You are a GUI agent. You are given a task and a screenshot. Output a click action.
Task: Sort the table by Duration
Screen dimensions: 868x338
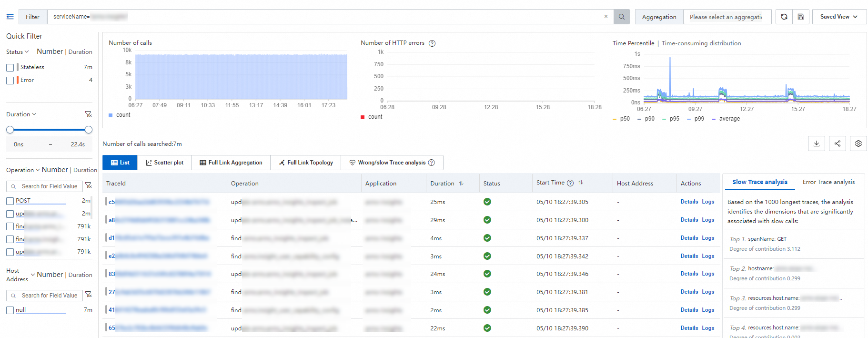tap(461, 184)
